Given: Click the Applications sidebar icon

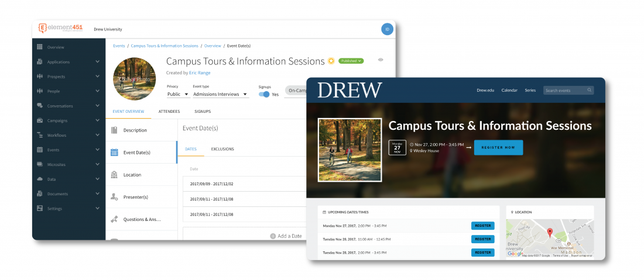Looking at the screenshot, I should [x=40, y=62].
